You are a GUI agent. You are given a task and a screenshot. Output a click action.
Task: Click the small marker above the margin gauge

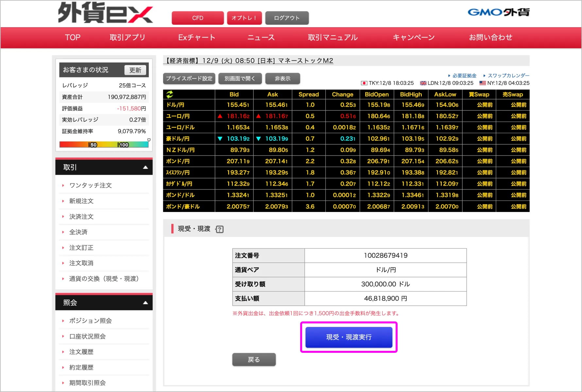tap(149, 140)
